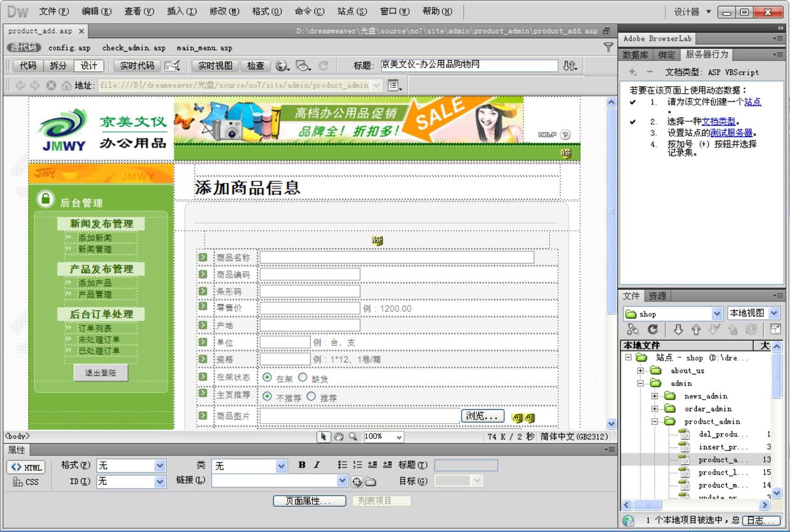The image size is (790, 532).
Task: Click the get files down arrow icon
Action: (x=678, y=329)
